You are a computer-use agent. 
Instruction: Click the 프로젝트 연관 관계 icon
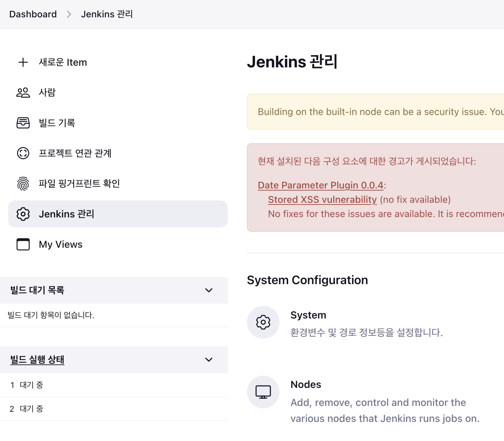click(23, 153)
